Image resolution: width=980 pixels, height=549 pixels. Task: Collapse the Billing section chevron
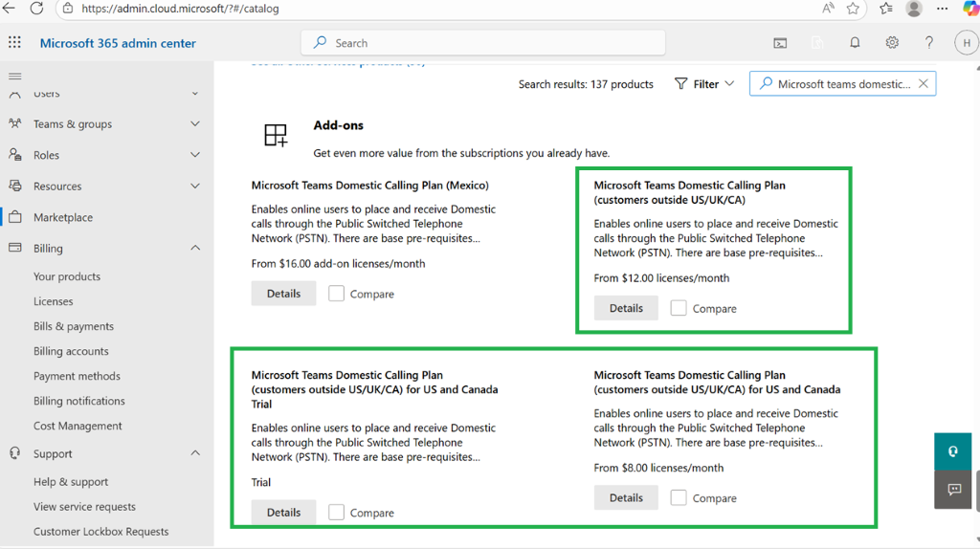coord(195,248)
